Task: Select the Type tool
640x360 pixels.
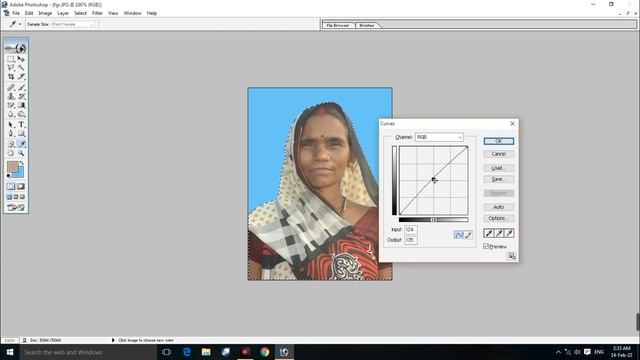Action: pyautogui.click(x=21, y=124)
